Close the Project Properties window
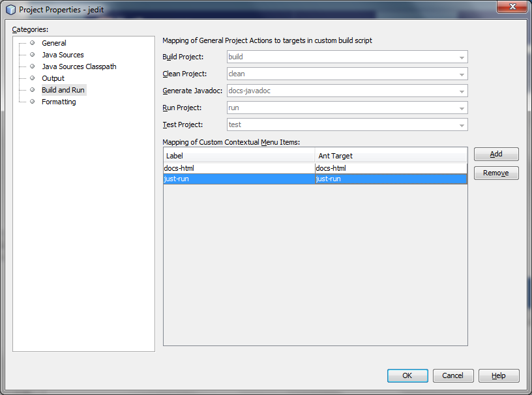Screen dimensions: 532x395 point(512,7)
